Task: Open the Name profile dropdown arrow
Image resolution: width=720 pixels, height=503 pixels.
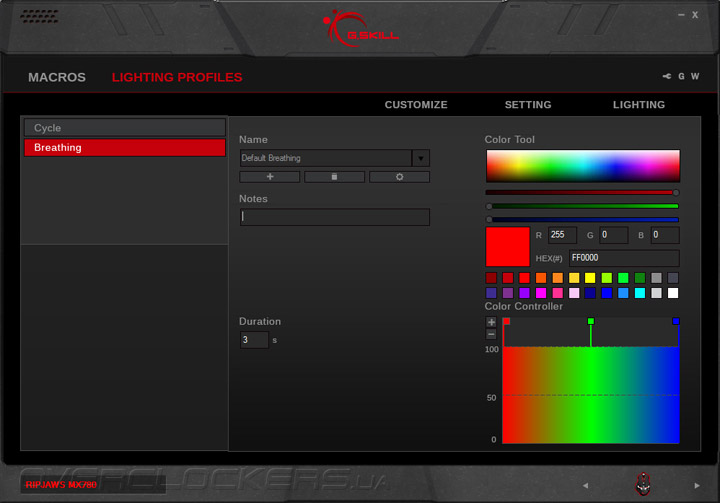Action: [421, 158]
